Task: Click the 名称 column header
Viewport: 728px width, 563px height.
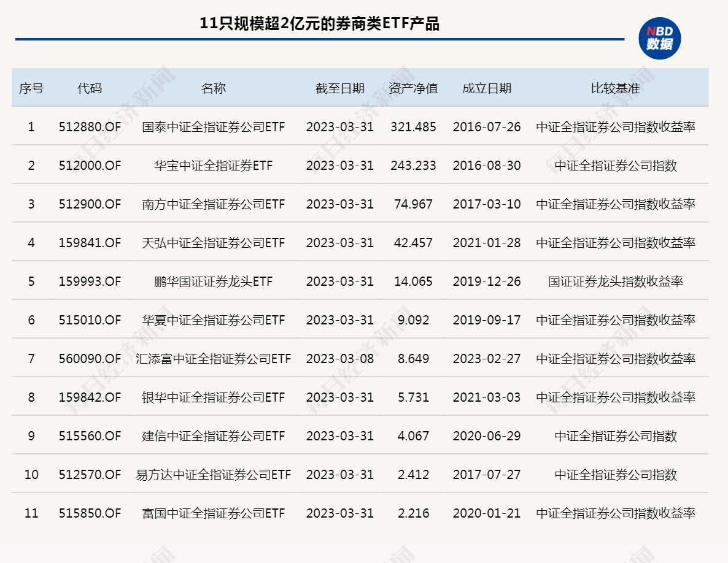Action: point(213,88)
